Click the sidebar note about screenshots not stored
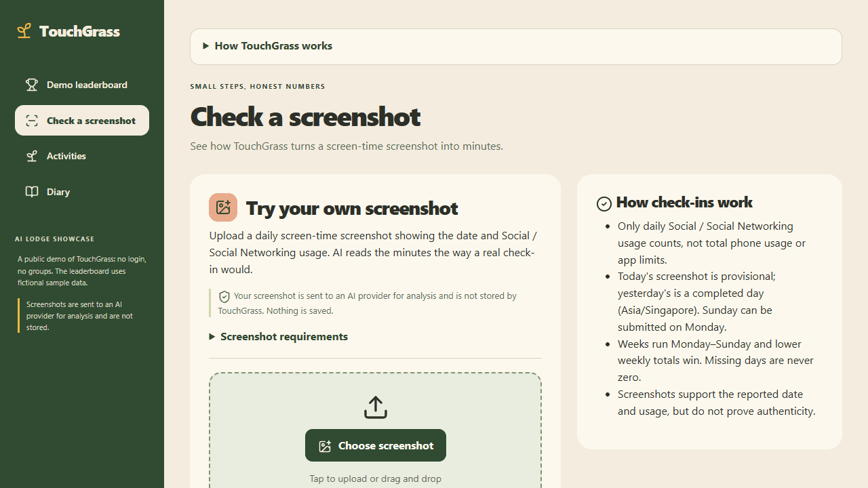Image resolution: width=868 pixels, height=488 pixels. point(83,316)
